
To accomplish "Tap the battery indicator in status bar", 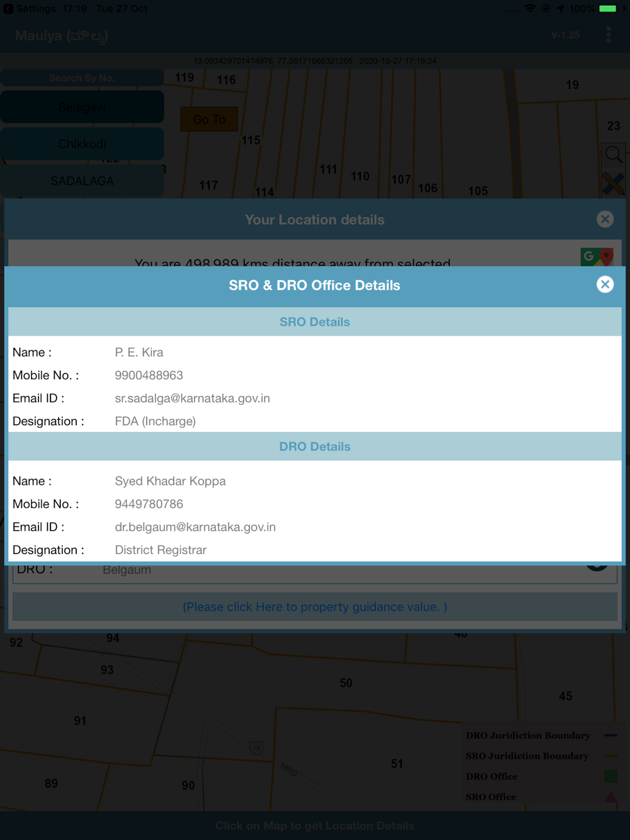I will click(x=608, y=9).
